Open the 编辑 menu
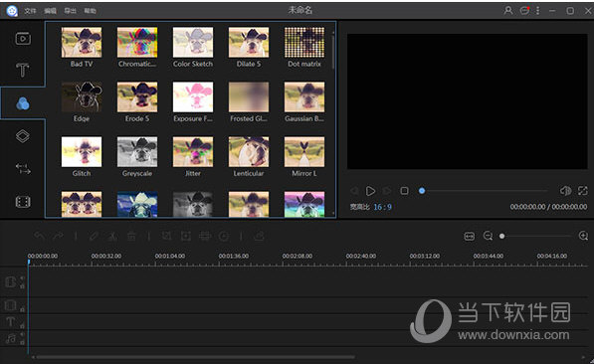The width and height of the screenshot is (594, 364). point(50,11)
